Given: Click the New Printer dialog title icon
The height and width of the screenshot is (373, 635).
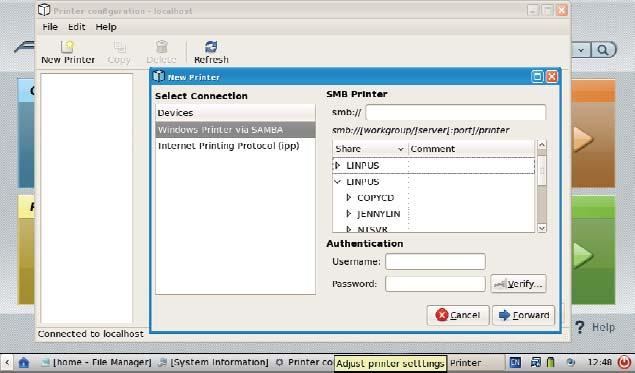Looking at the screenshot, I should pyautogui.click(x=158, y=76).
